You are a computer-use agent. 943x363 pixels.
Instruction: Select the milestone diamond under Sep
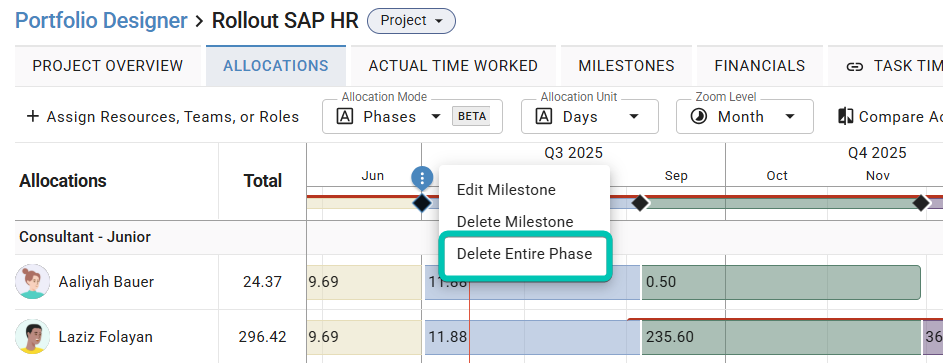pyautogui.click(x=640, y=203)
